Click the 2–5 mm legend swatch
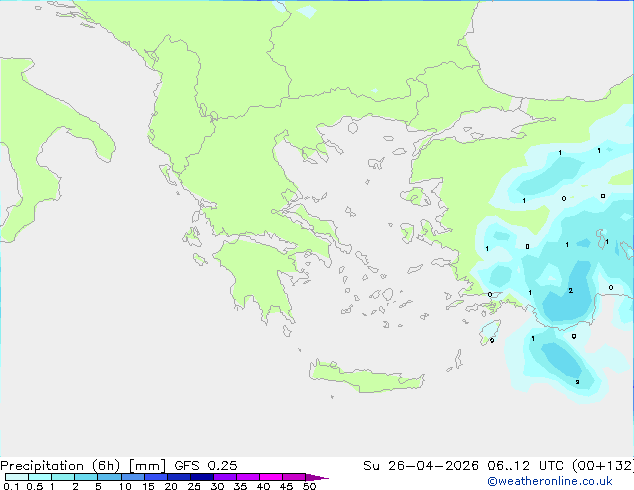This screenshot has width=634, height=490. click(86, 477)
